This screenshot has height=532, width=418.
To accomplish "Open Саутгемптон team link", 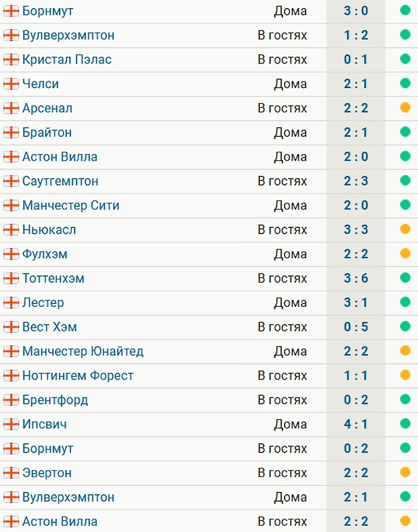I will pyautogui.click(x=60, y=181).
